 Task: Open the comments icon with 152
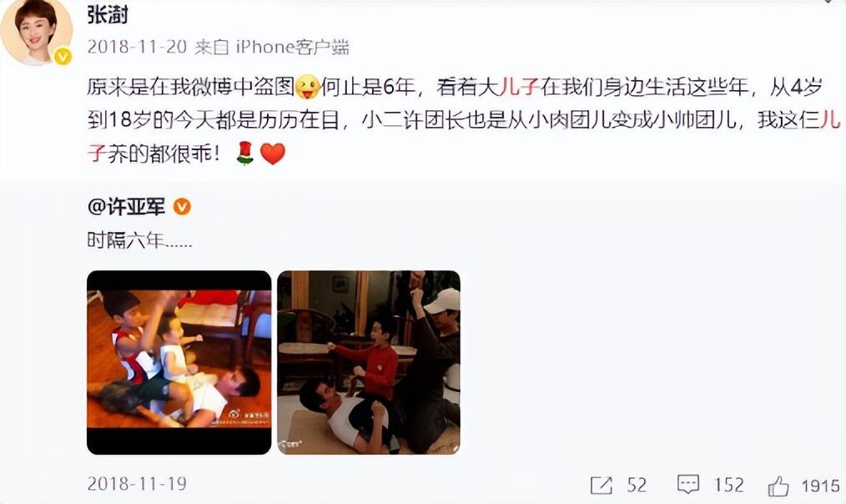688,485
